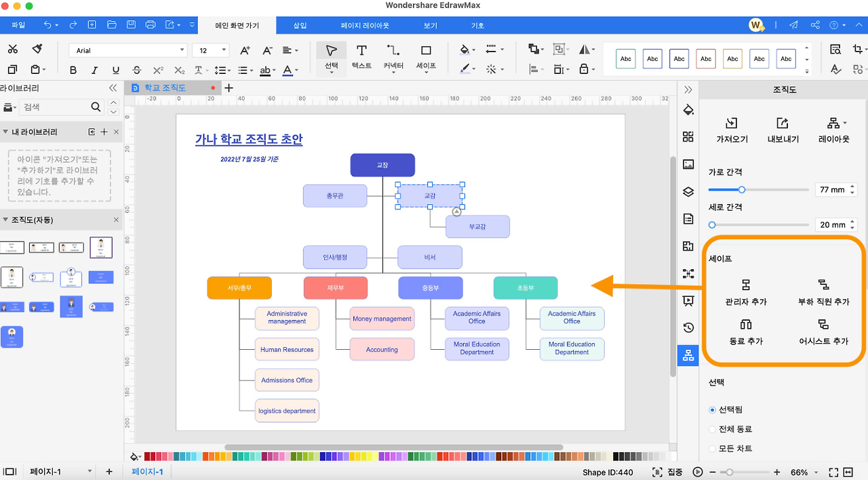Click the 부하 직원 추가 icon

click(823, 285)
